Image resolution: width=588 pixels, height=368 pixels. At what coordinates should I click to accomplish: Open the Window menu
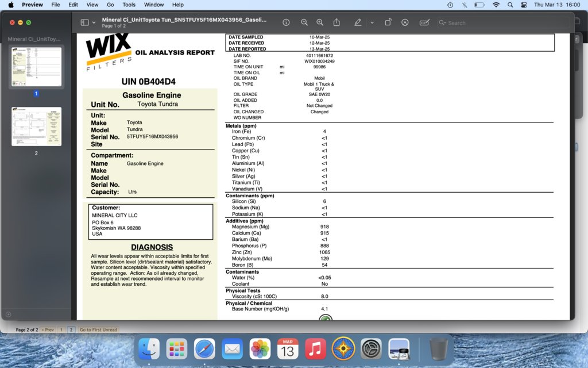154,5
